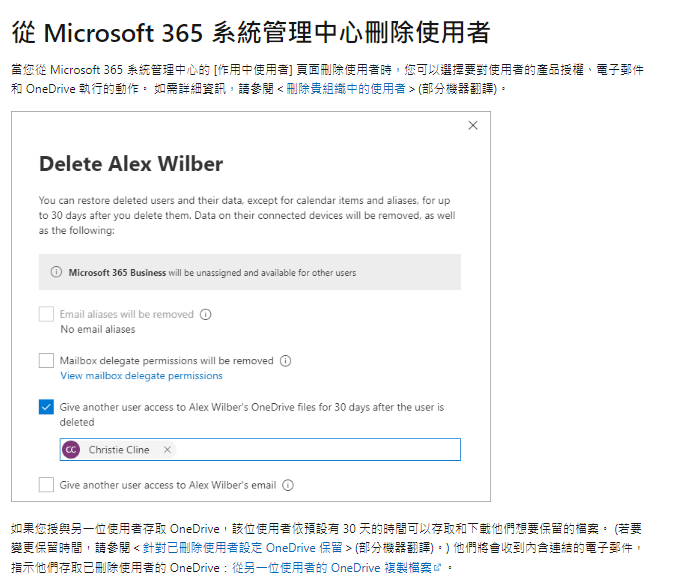
Task: Close the Delete Alex Wilber dialog
Action: click(x=473, y=125)
